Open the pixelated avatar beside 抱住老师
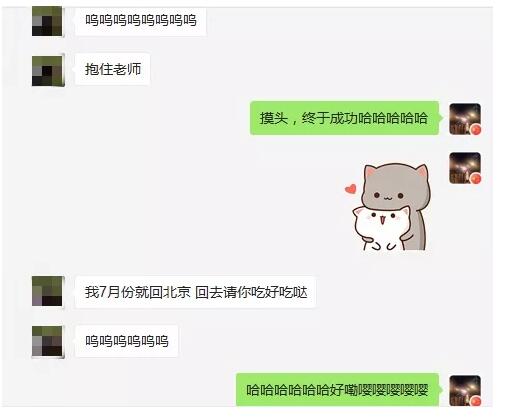This screenshot has height=417, width=506. (x=47, y=70)
